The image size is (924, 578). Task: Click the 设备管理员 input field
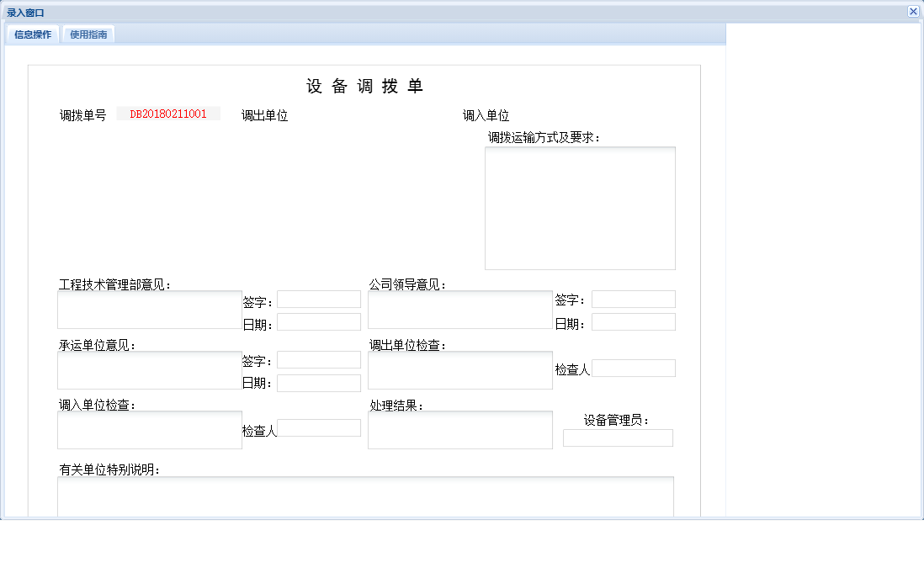click(x=618, y=437)
